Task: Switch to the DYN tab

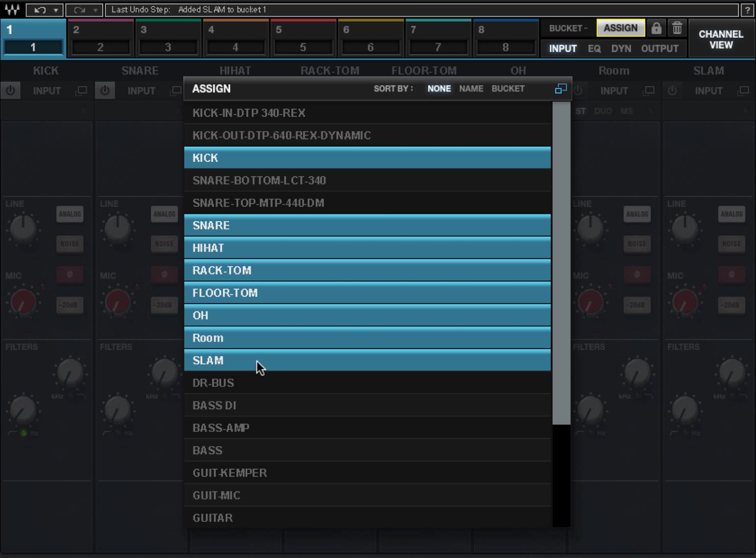Action: [621, 49]
